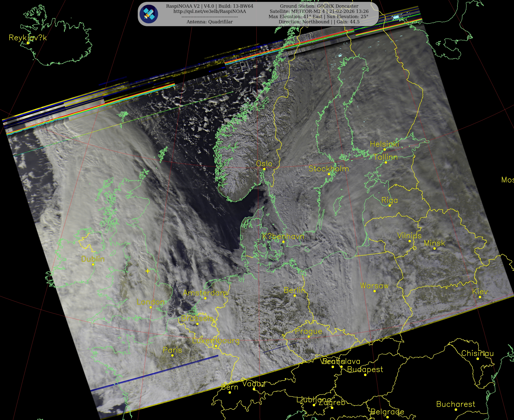Click the Satellite METEOR-M2 4 text line
The width and height of the screenshot is (514, 420).
[319, 11]
